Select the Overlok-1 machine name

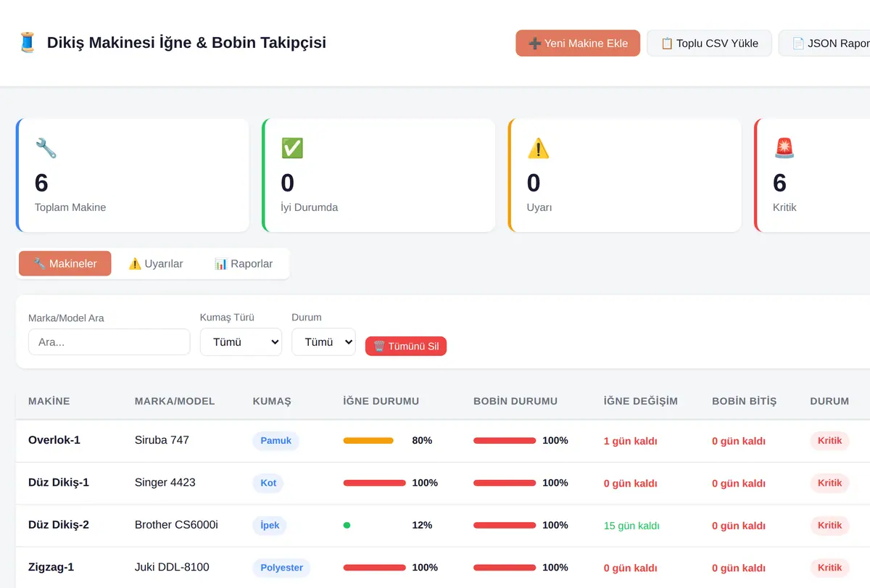(54, 440)
